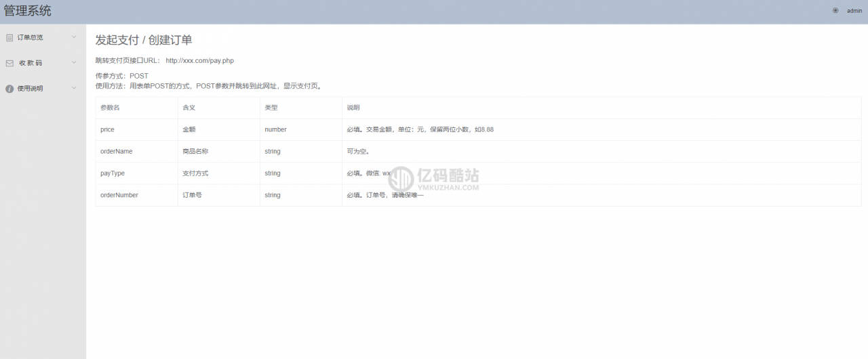The height and width of the screenshot is (359, 868).
Task: Click the 参数名 column header
Action: [x=110, y=108]
